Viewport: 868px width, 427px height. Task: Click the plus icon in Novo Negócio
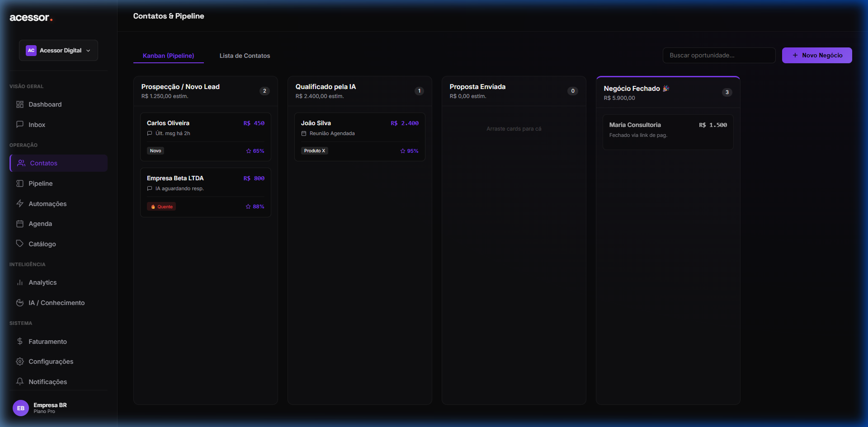[795, 55]
